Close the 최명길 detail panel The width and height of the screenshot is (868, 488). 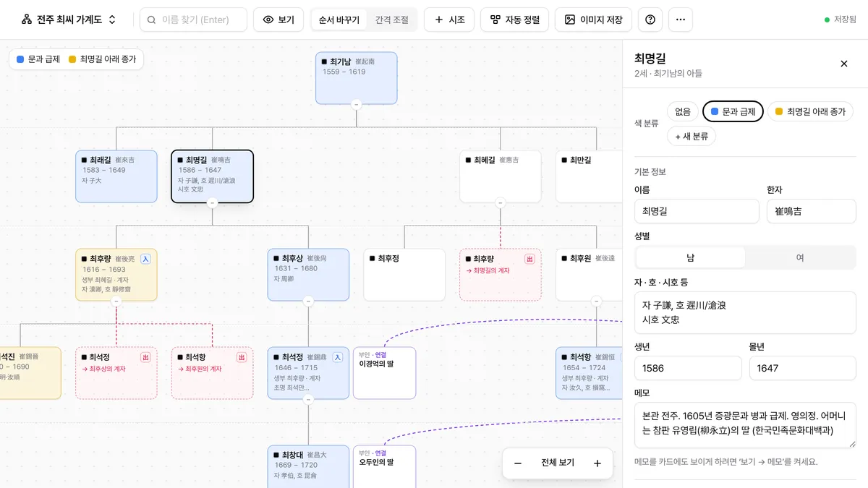point(844,64)
